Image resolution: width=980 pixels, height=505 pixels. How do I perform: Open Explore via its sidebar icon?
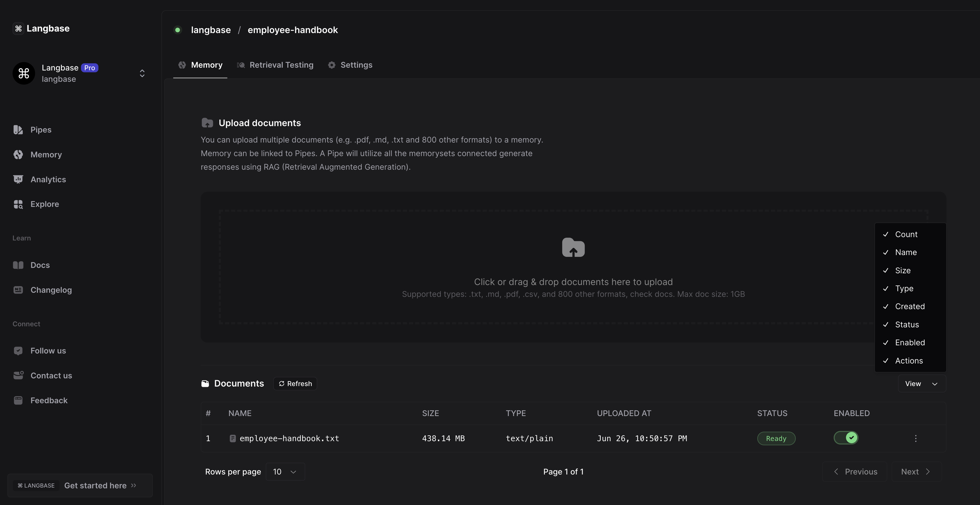[18, 204]
